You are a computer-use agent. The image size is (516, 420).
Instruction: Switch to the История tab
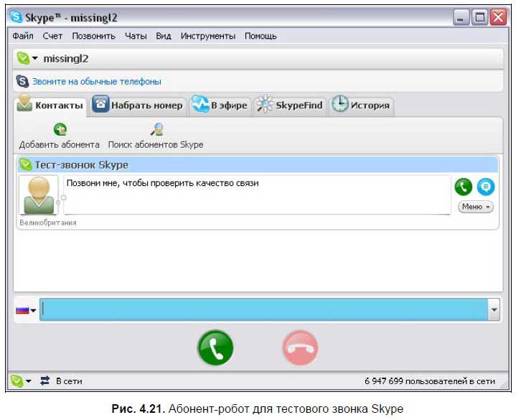(x=361, y=106)
